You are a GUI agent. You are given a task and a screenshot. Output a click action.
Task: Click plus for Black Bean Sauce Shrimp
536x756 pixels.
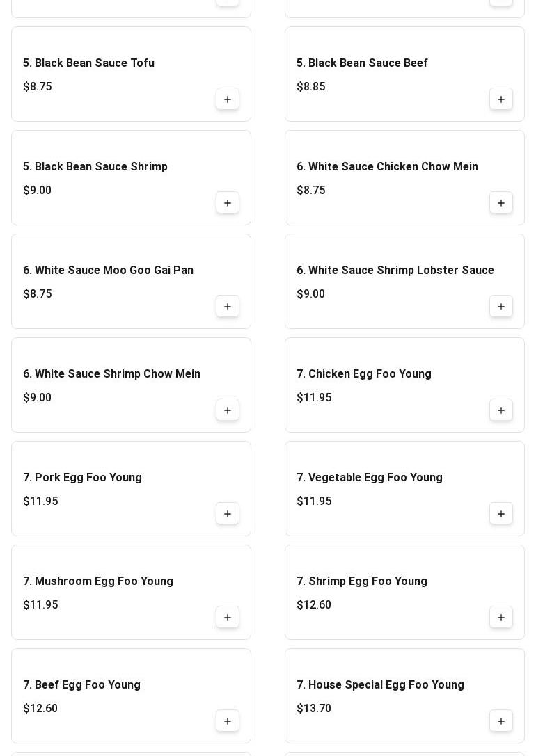(227, 203)
